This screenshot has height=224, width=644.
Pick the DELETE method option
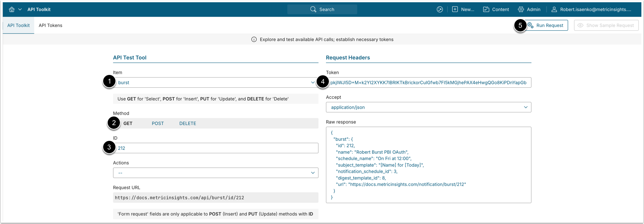tap(188, 123)
